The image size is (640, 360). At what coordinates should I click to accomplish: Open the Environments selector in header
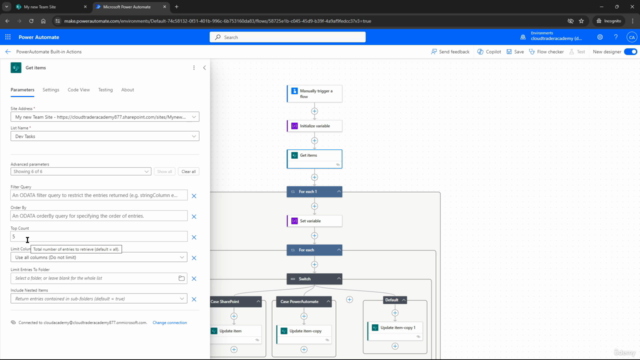click(556, 36)
